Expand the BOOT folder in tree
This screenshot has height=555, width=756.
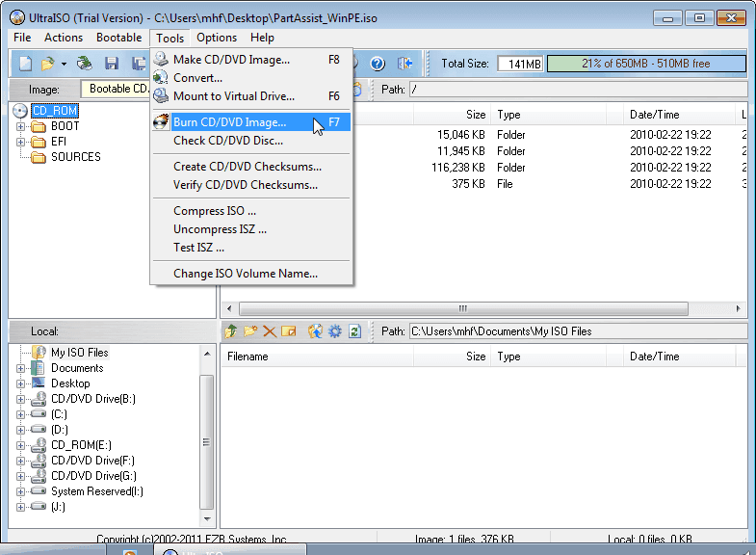(x=20, y=126)
